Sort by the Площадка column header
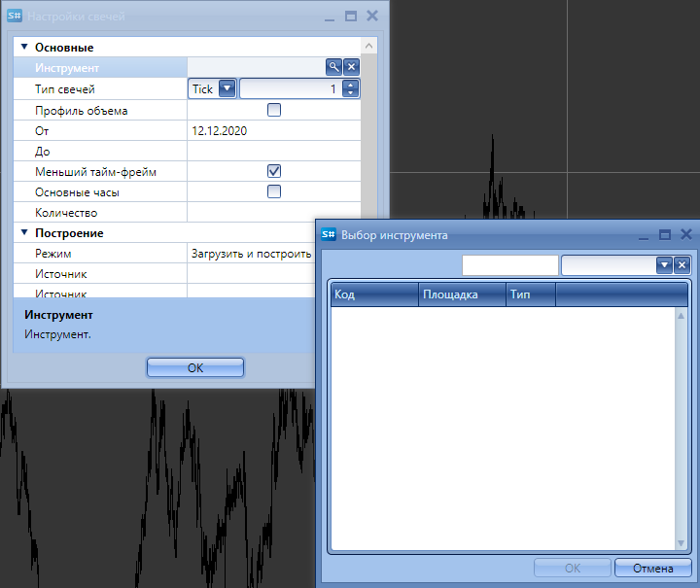Viewport: 700px width, 588px height. pos(462,294)
